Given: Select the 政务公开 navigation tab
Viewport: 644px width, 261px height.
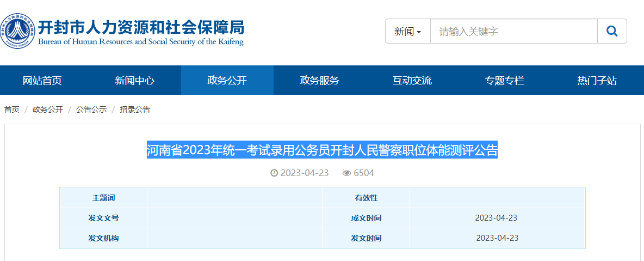Looking at the screenshot, I should tap(227, 81).
